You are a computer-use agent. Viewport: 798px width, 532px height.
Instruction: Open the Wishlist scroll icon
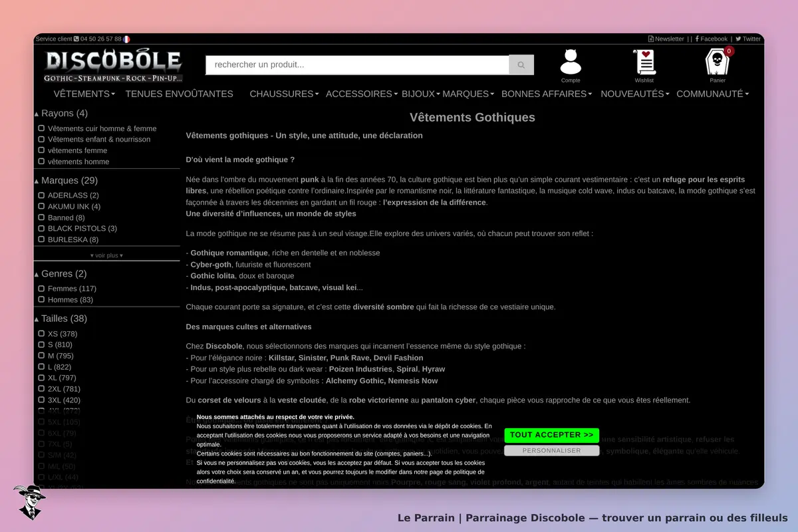pos(644,62)
